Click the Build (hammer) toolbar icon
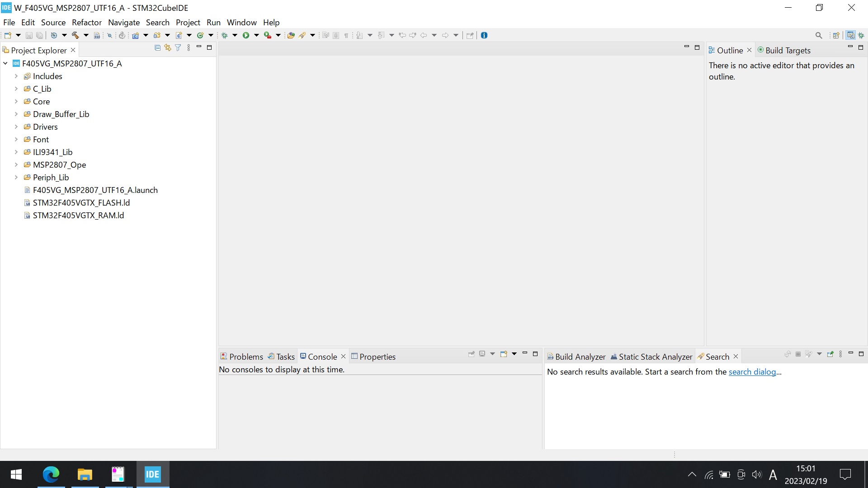 (x=75, y=35)
